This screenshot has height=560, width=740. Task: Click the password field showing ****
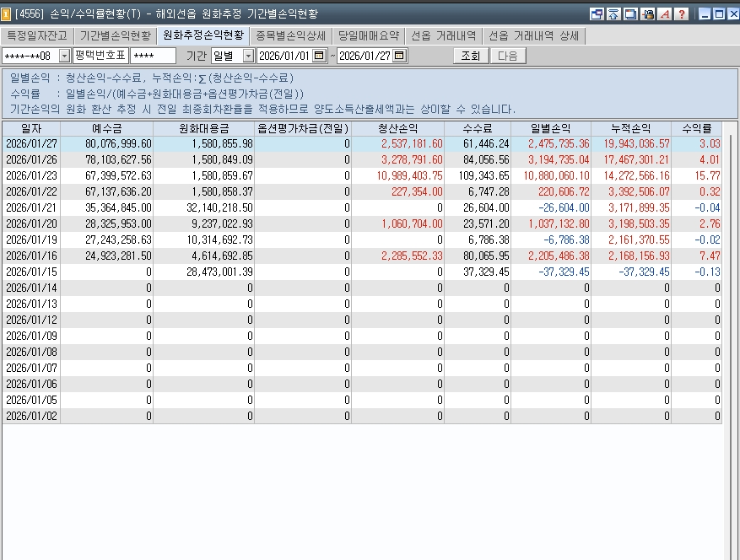[x=153, y=56]
